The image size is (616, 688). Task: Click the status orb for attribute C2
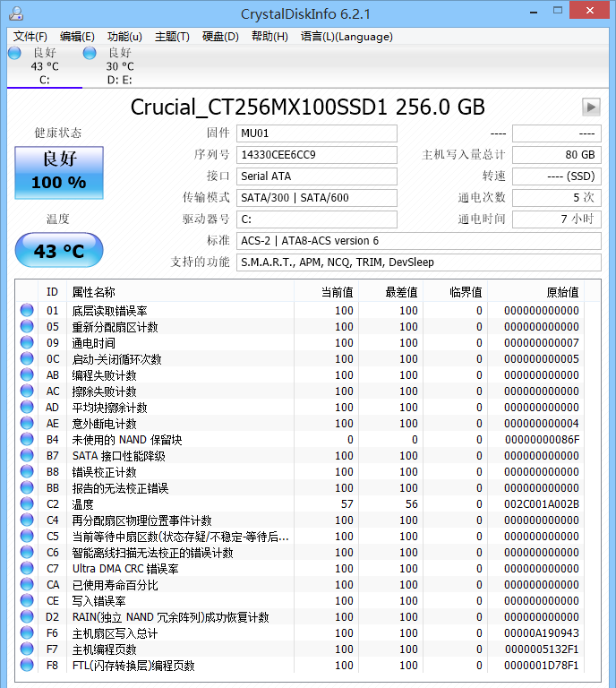point(27,503)
